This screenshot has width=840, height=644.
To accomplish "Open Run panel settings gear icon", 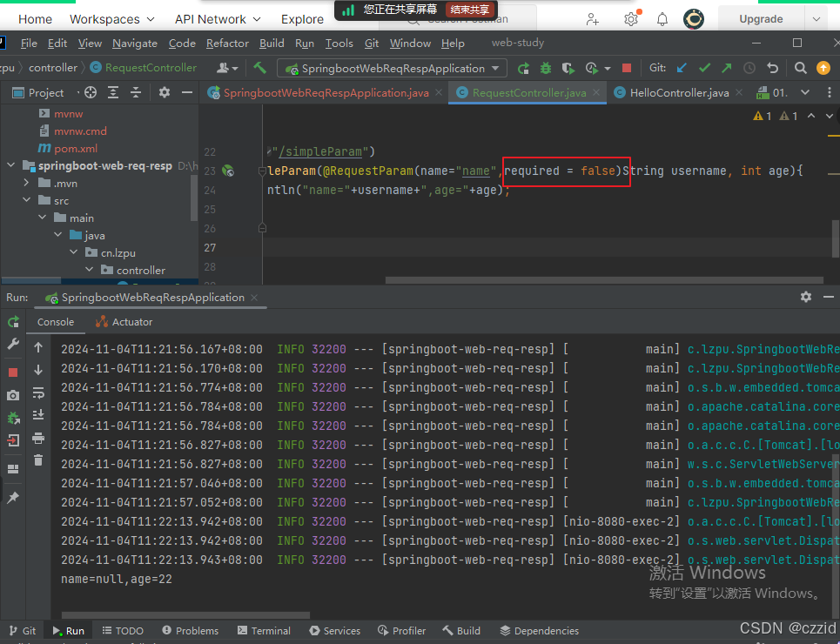I will [806, 297].
